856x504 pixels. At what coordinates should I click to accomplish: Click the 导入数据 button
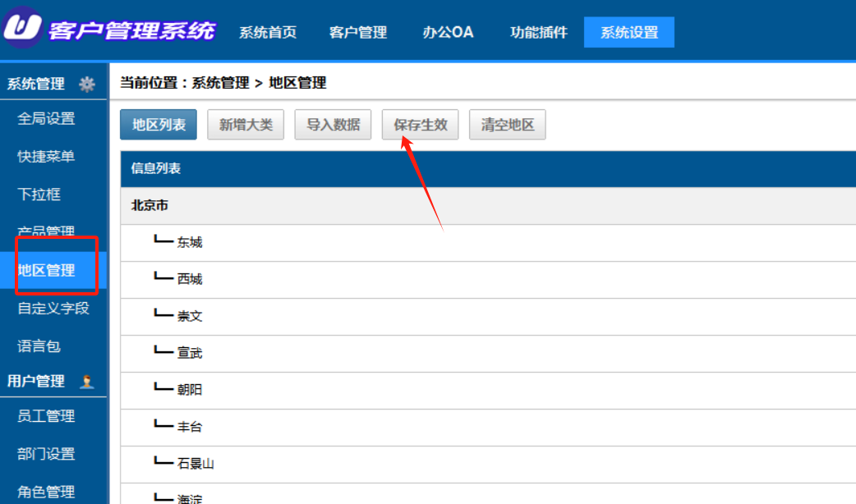pos(333,125)
